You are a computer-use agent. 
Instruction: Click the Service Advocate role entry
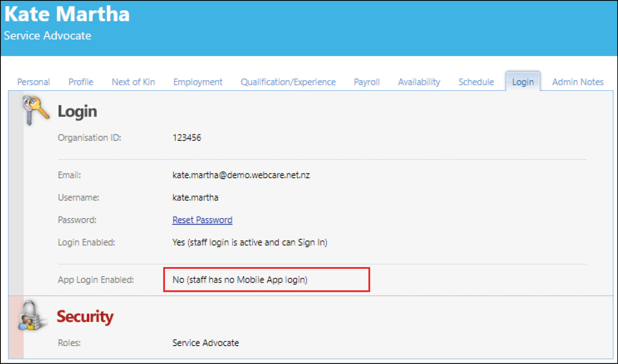[x=205, y=342]
